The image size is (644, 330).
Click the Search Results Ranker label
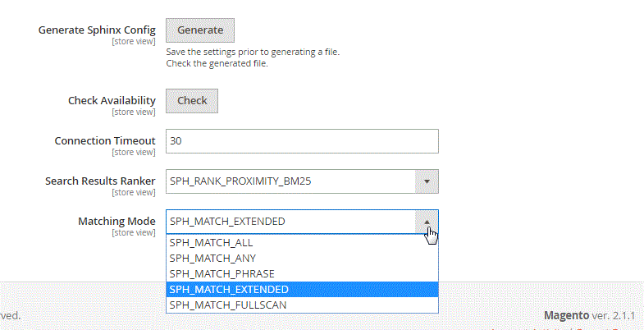pos(100,181)
